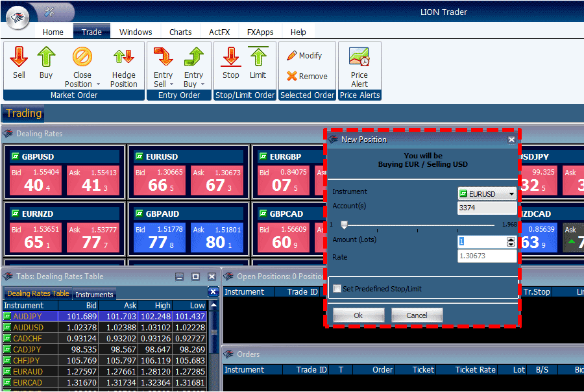Open the quick access tools wrench icon
Viewport: 584px width, 392px height.
[49, 12]
